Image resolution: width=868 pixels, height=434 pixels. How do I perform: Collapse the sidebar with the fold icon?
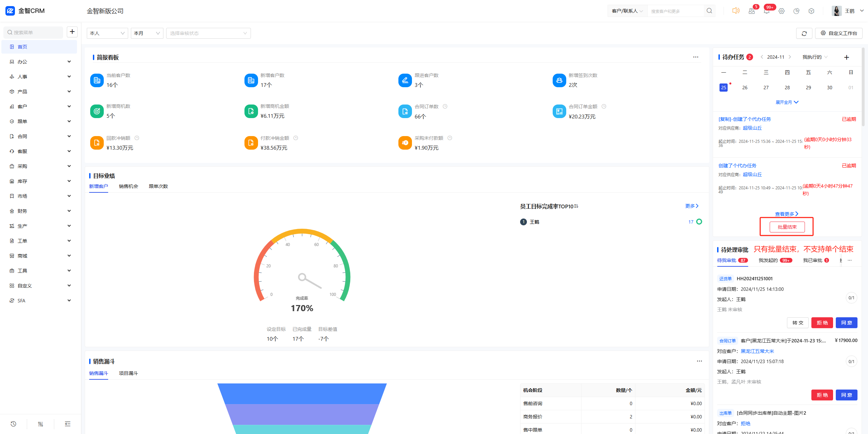(x=67, y=424)
